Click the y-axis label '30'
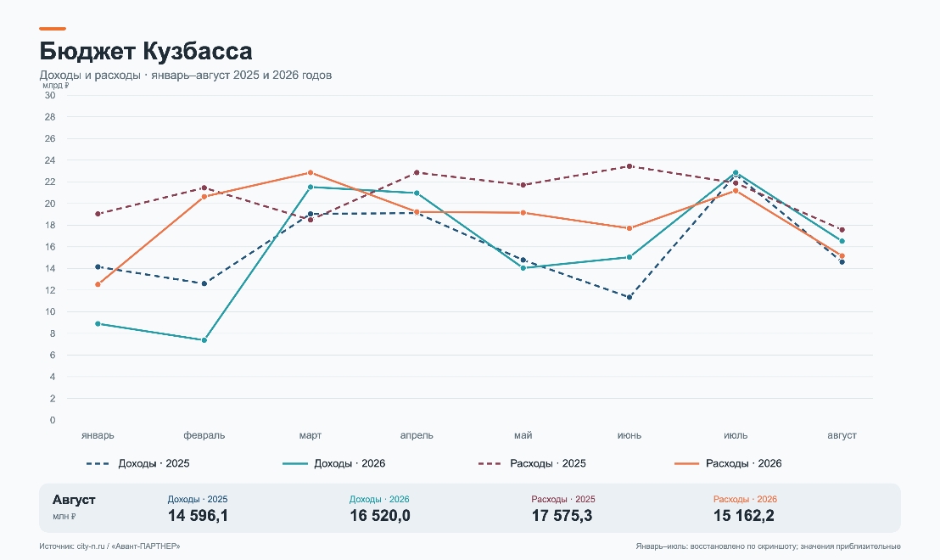Image resolution: width=940 pixels, height=560 pixels. click(50, 95)
